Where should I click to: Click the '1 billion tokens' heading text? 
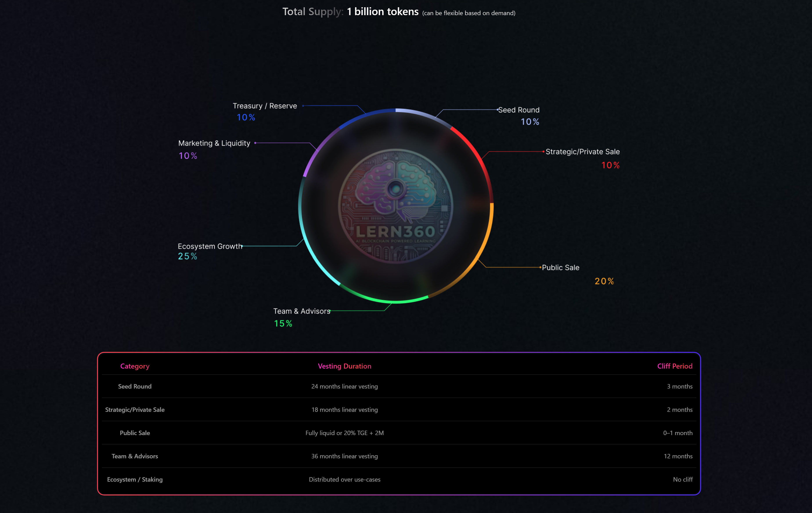point(382,12)
